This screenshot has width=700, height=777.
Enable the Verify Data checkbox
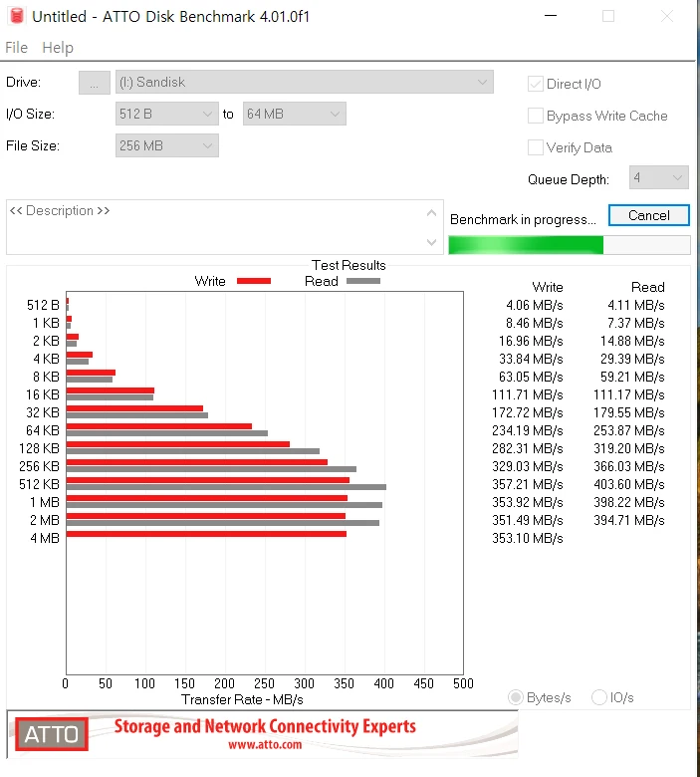click(x=536, y=147)
